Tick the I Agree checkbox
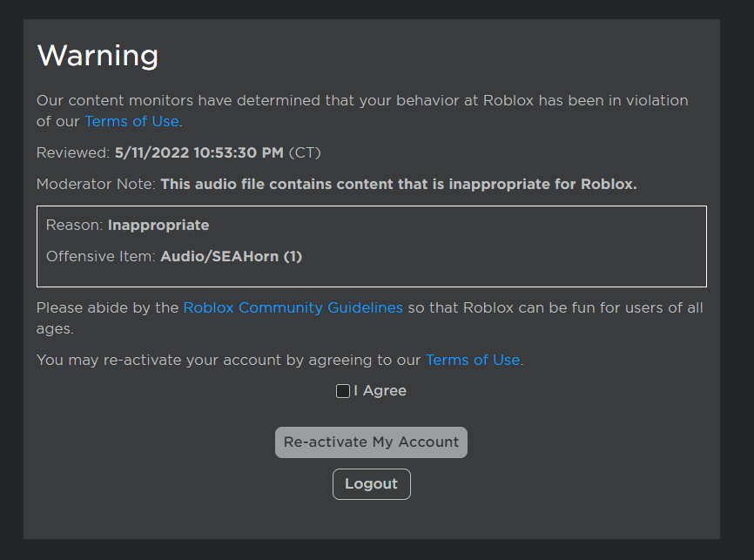Screen dimensions: 754x560 click(x=343, y=391)
